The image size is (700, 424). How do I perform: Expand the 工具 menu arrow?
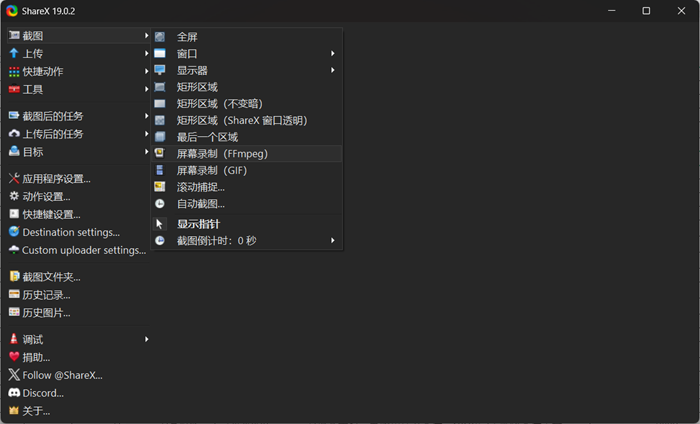(x=146, y=89)
